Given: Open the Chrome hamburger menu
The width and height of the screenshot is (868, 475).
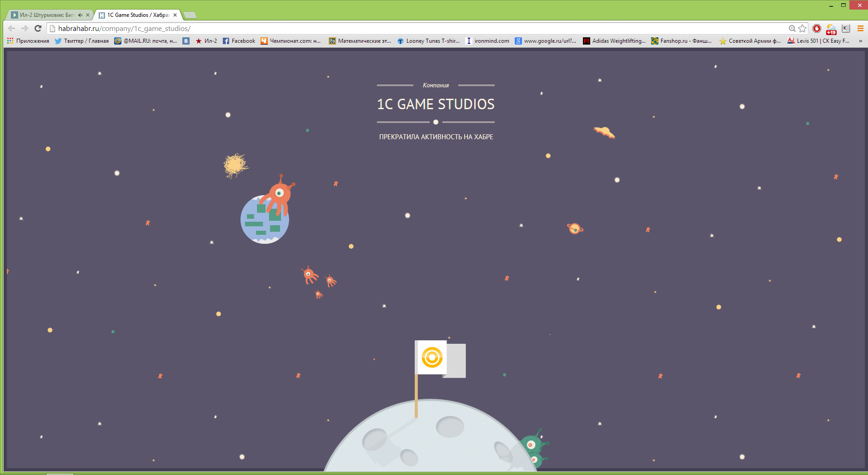Looking at the screenshot, I should 860,29.
